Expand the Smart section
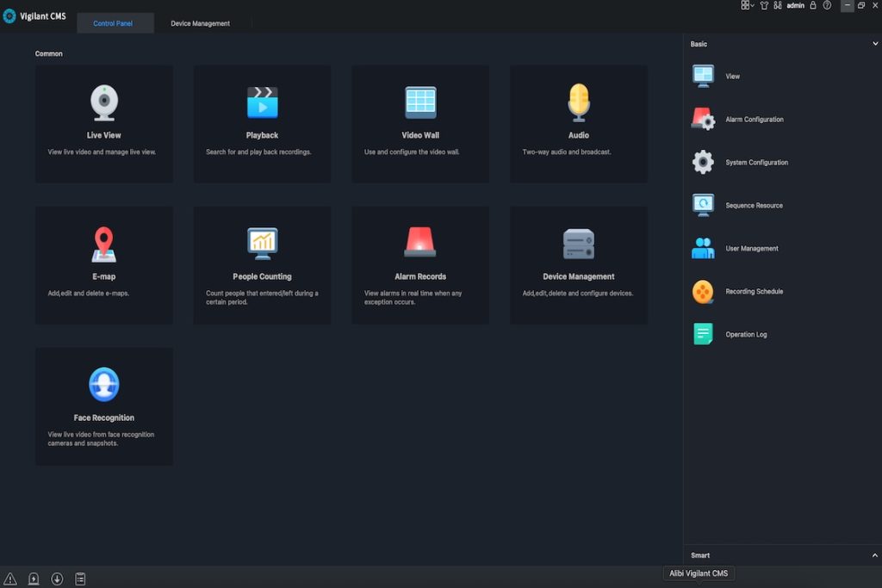This screenshot has height=588, width=882. point(875,555)
